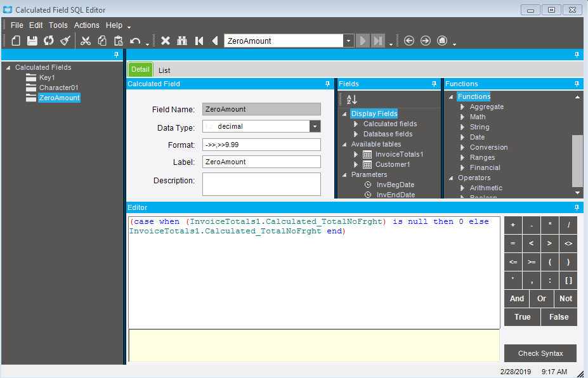The image size is (588, 378).
Task: Click the Refresh toolbar icon
Action: tap(49, 41)
